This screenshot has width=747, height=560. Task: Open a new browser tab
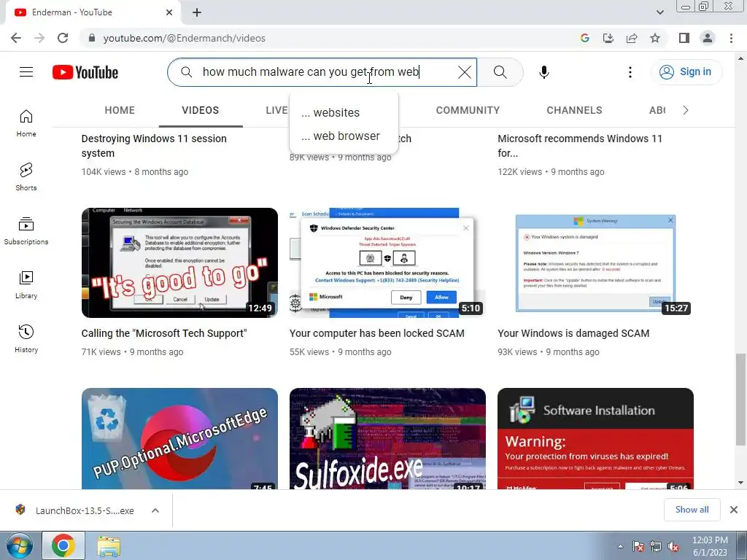(x=197, y=12)
